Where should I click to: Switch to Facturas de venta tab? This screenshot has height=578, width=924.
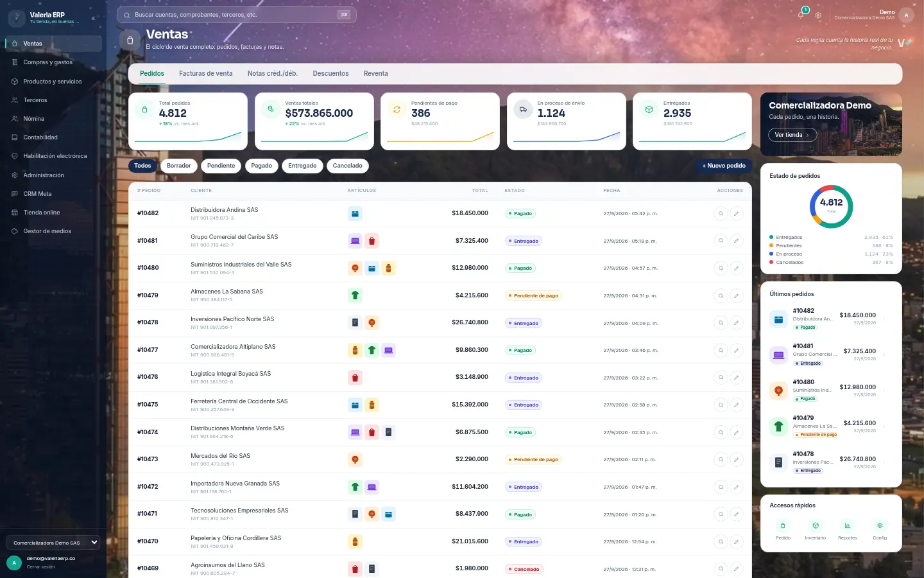(205, 74)
